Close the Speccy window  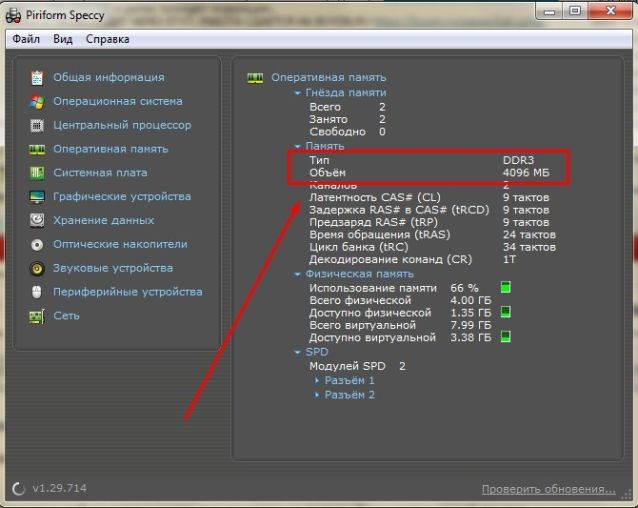(x=610, y=11)
